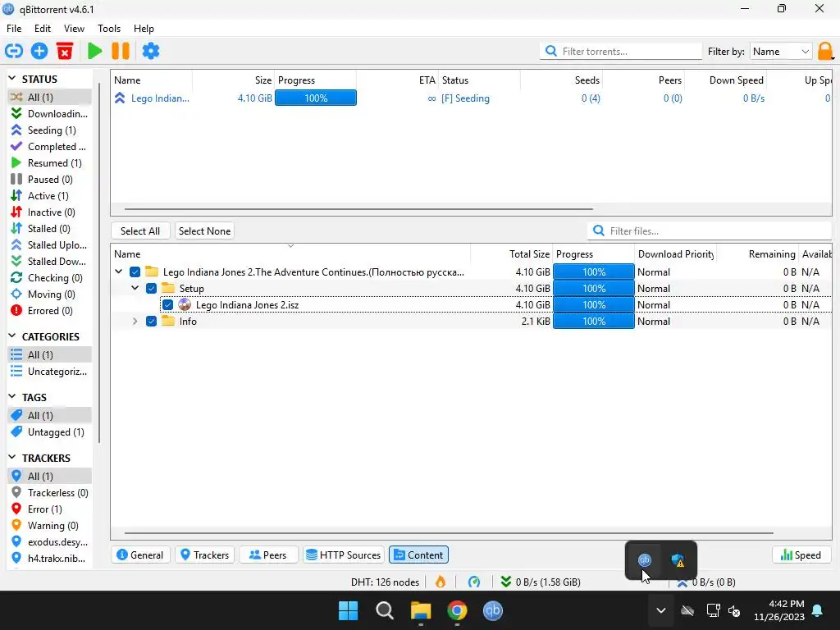The width and height of the screenshot is (840, 630).
Task: Switch to the HTTP Sources tab
Action: point(344,555)
